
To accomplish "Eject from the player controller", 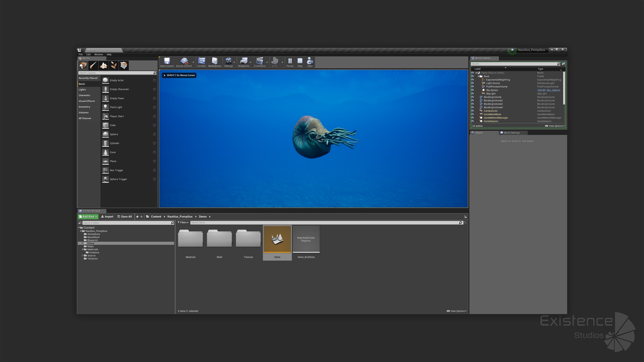I will pos(310,61).
